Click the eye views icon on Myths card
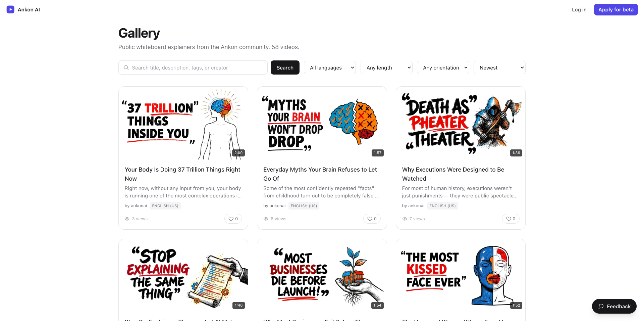Viewport: 644px width, 321px height. [266, 219]
